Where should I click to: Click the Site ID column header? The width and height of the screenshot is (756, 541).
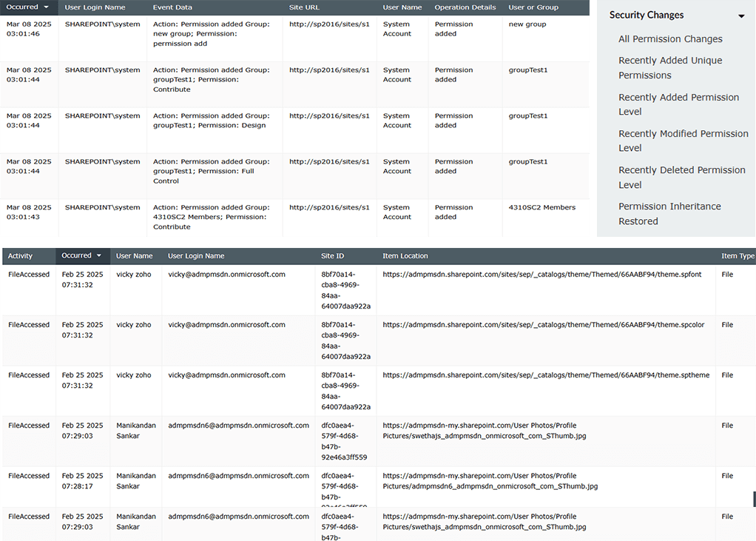click(332, 256)
